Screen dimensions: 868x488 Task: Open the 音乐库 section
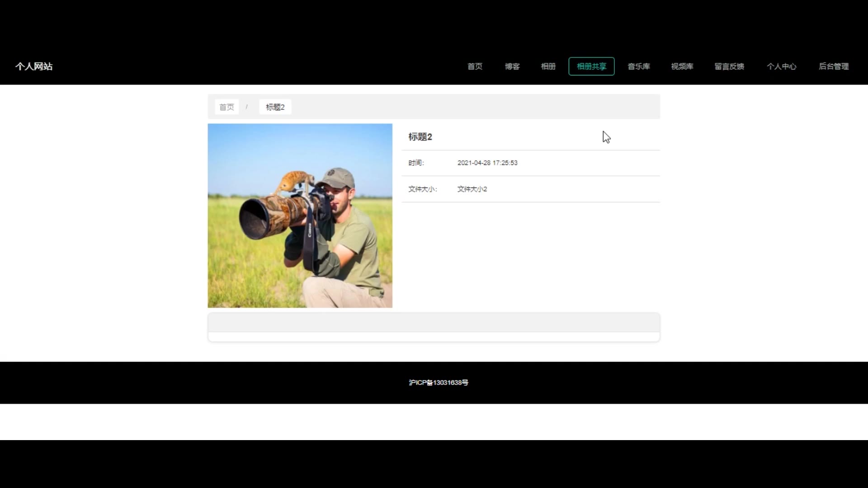pyautogui.click(x=639, y=66)
